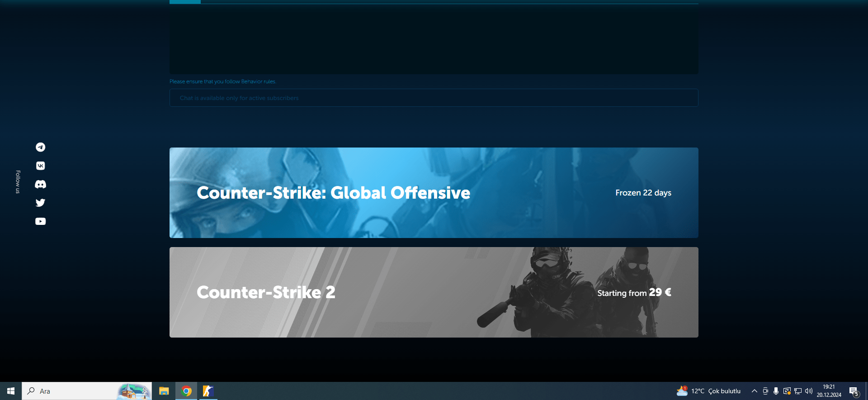Open the Counter-Strike: Global Offensive banner
The image size is (868, 400).
click(434, 193)
